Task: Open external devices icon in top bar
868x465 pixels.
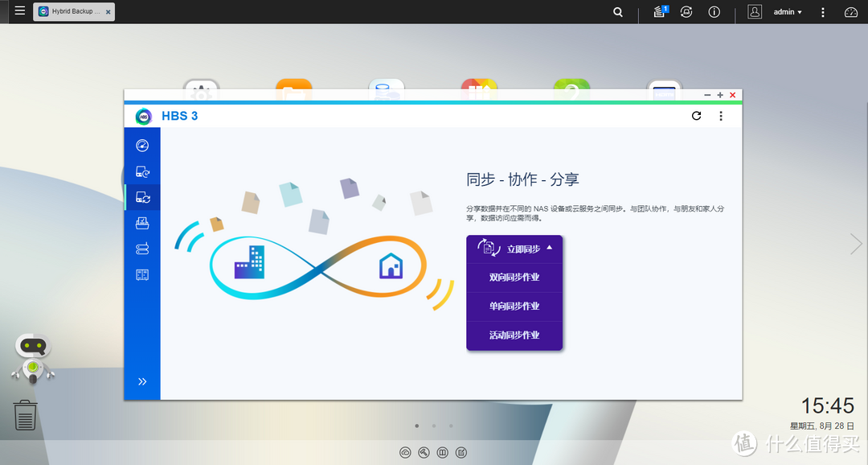Action: [686, 11]
